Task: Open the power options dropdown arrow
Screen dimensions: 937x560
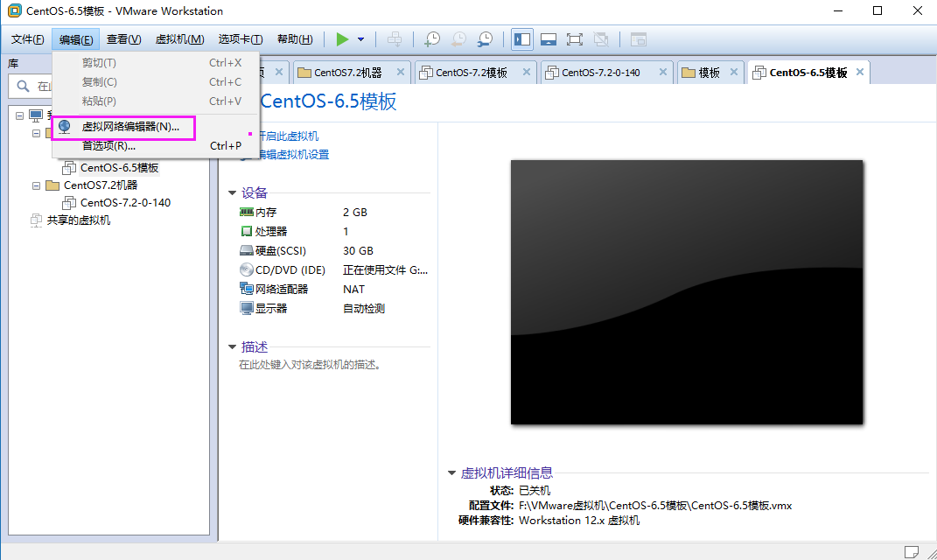Action: point(360,39)
